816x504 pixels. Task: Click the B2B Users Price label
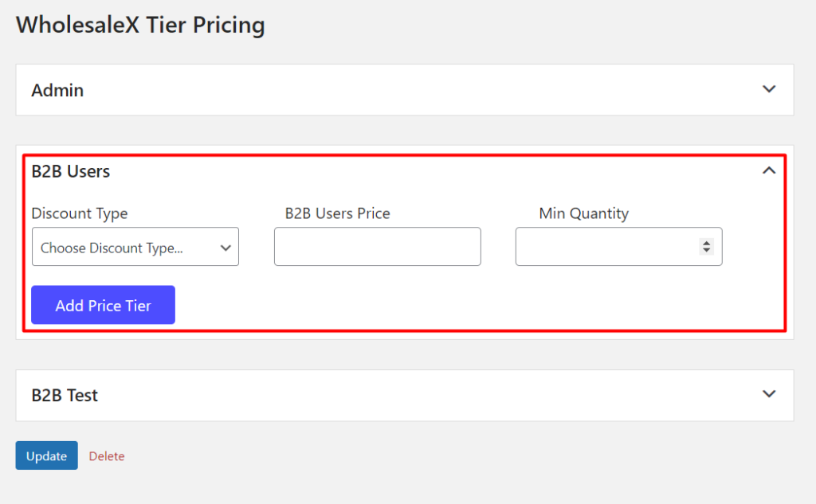coord(337,213)
